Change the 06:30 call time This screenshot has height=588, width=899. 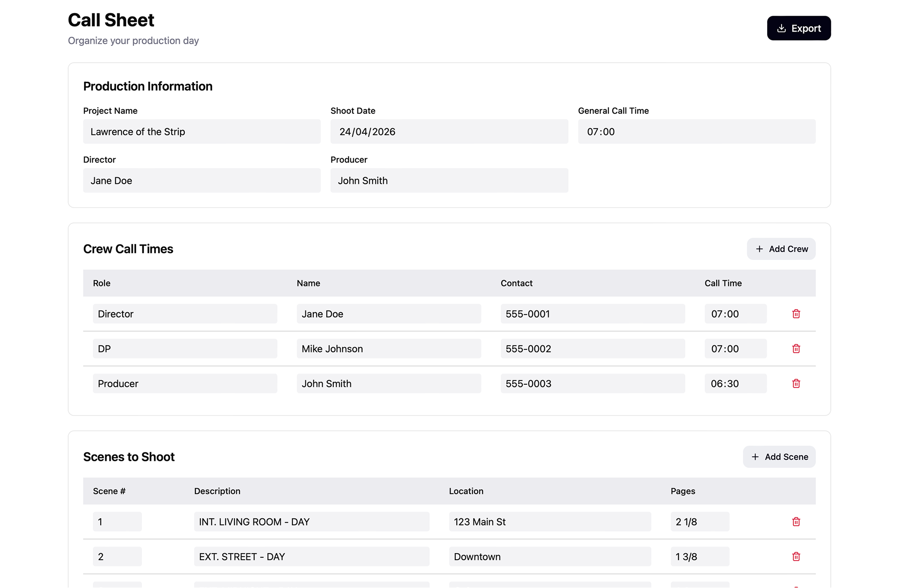735,383
